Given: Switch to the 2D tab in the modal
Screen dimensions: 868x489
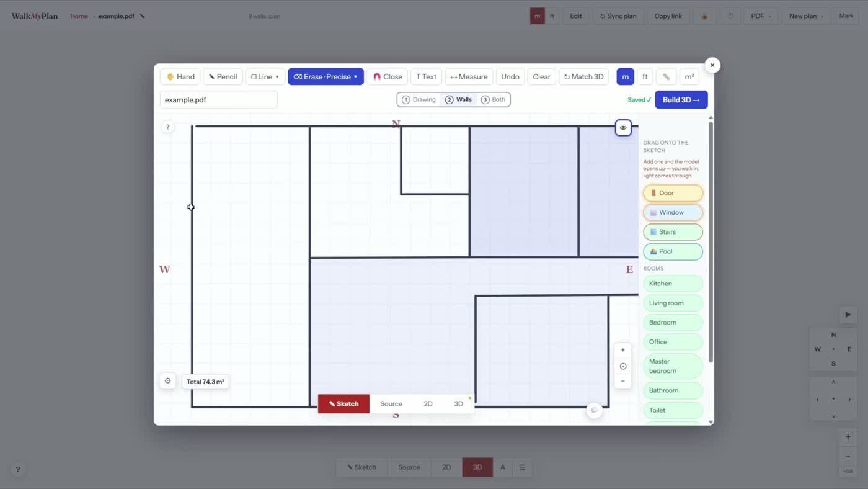Looking at the screenshot, I should pyautogui.click(x=428, y=404).
